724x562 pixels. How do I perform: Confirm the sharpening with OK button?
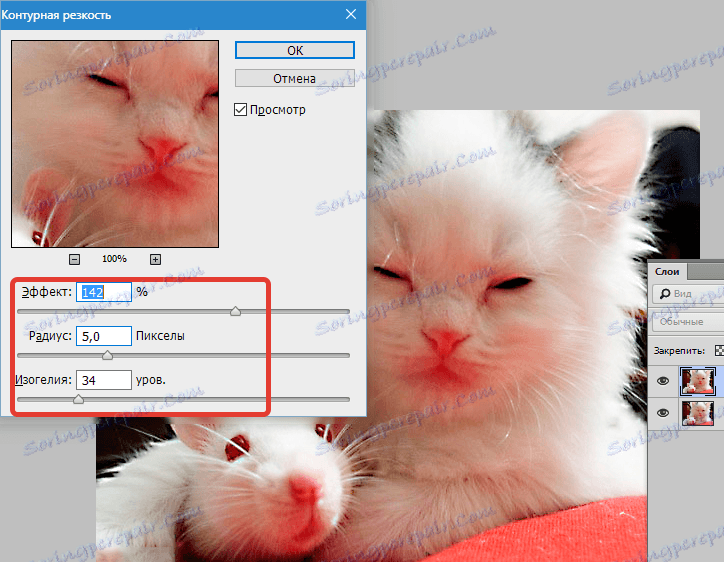point(295,50)
